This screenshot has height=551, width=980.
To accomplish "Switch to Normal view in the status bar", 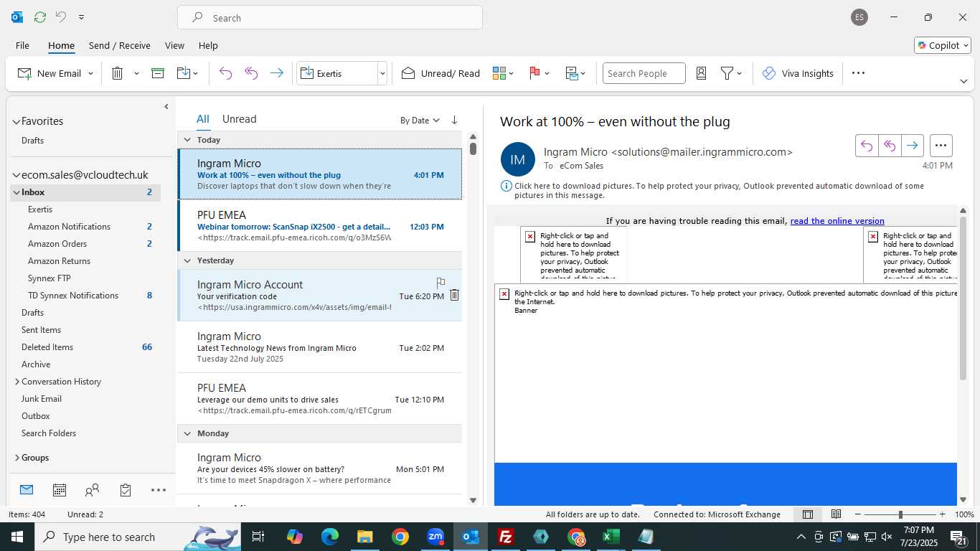I will 808,514.
